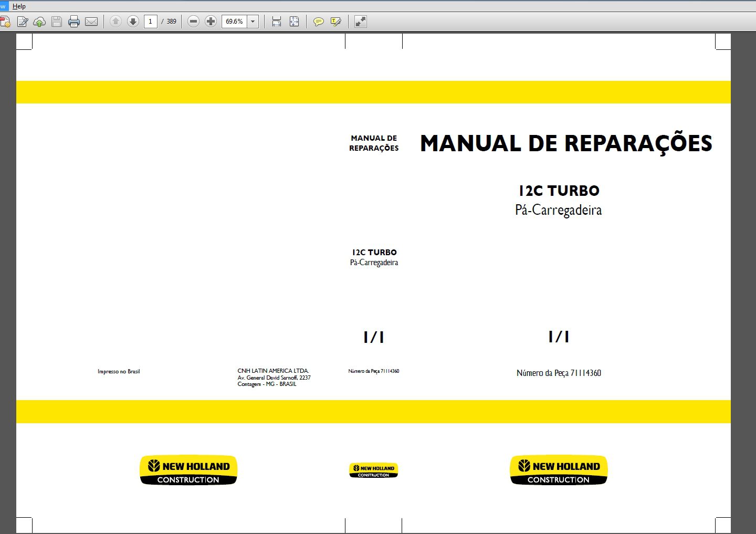
Task: Click the fit width scrolling icon
Action: (x=277, y=22)
